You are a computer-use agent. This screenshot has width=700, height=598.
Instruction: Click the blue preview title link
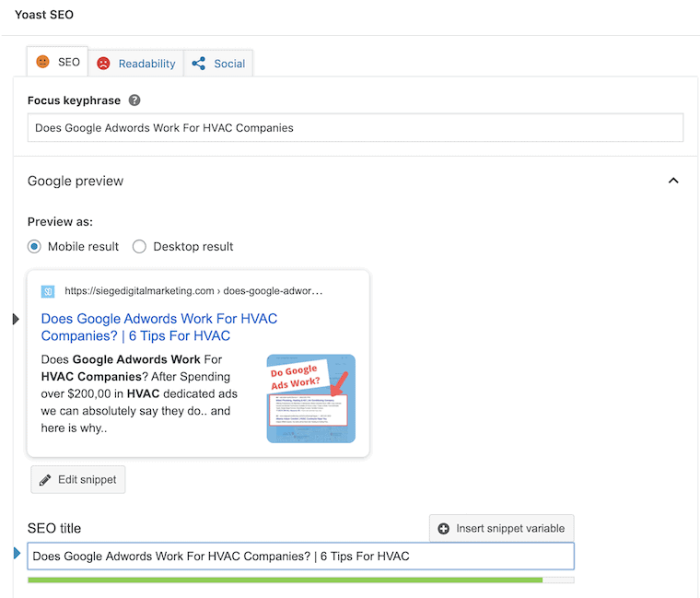point(159,327)
